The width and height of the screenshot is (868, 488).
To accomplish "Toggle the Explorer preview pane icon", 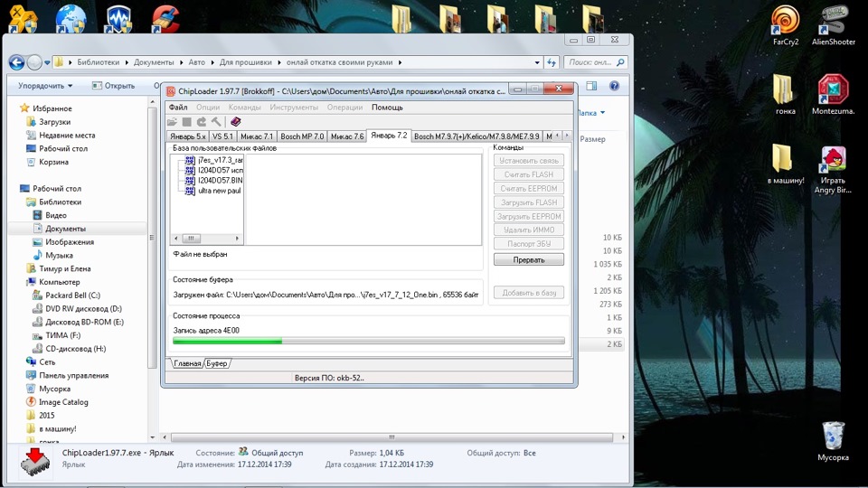I will pos(591,86).
